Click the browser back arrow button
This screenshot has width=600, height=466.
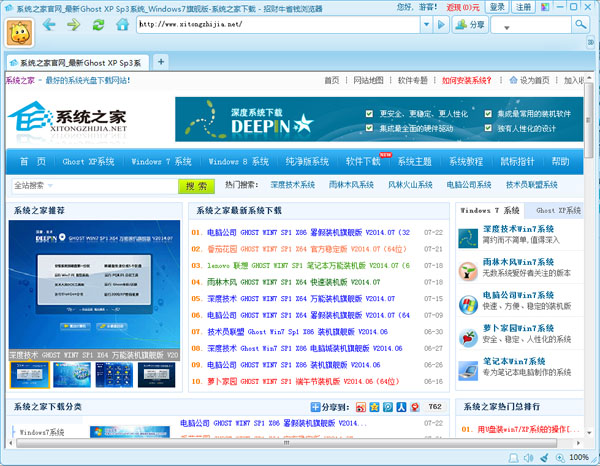click(x=48, y=25)
